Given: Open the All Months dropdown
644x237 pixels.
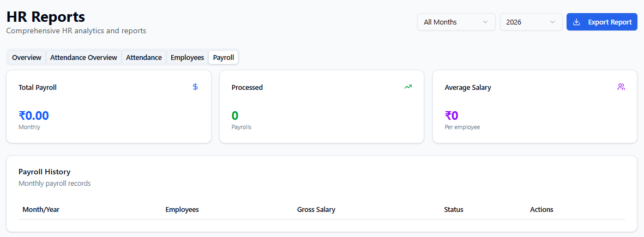Looking at the screenshot, I should click(x=456, y=22).
